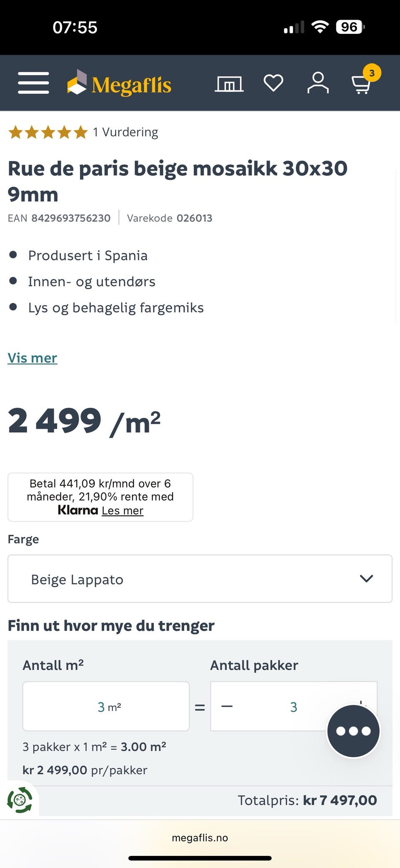Image resolution: width=400 pixels, height=868 pixels.
Task: Open the 1 Vurdering reviews link
Action: (126, 132)
